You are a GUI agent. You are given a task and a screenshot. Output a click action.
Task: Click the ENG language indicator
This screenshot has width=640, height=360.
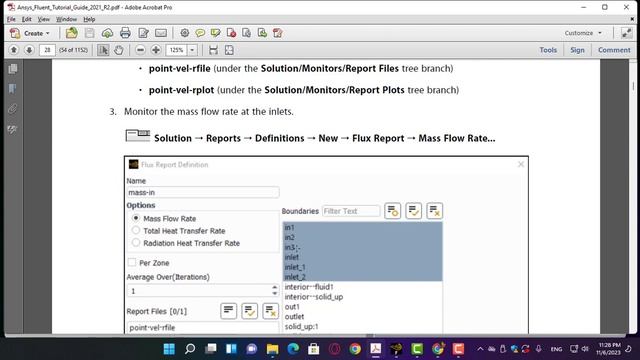(x=556, y=349)
